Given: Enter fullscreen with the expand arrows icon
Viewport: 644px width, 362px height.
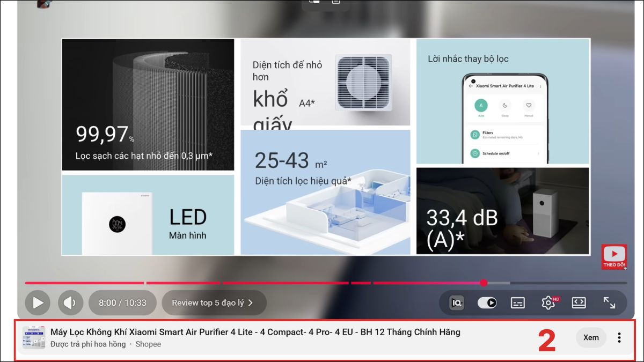Looking at the screenshot, I should click(x=609, y=303).
